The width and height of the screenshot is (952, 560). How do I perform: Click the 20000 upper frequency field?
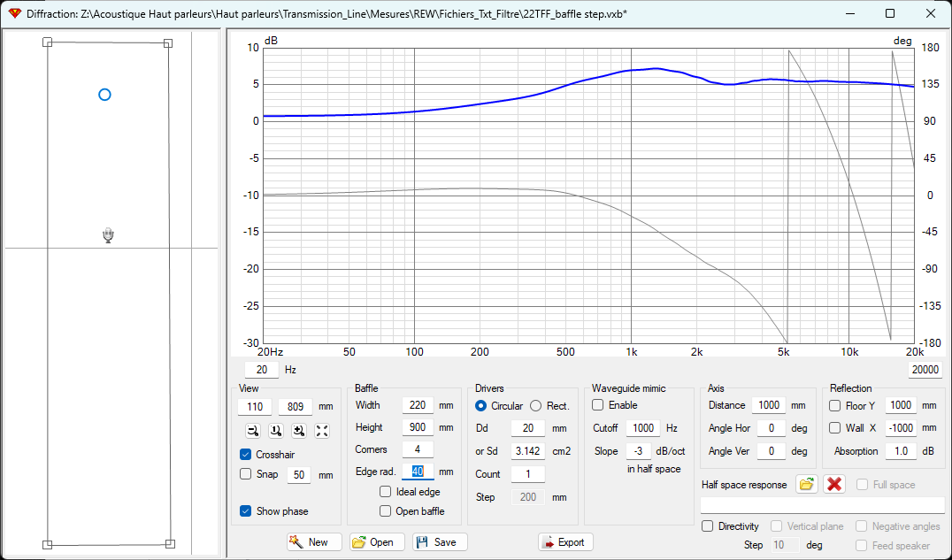coord(925,370)
